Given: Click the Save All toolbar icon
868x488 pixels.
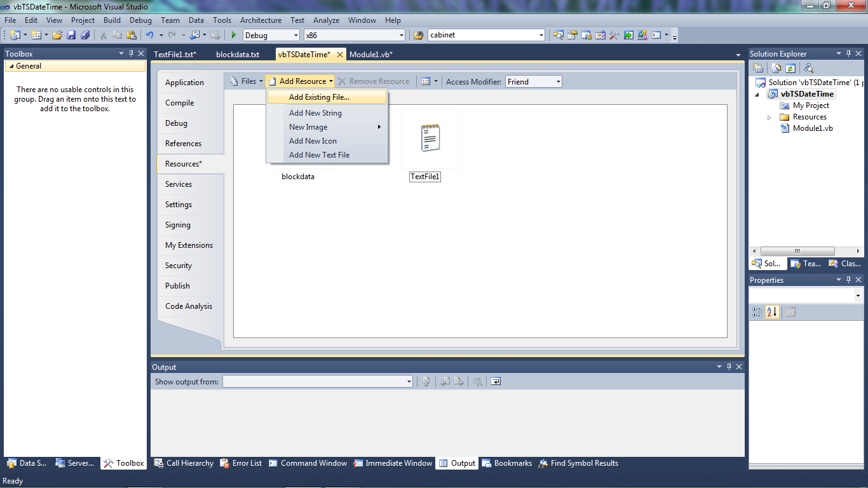Looking at the screenshot, I should [85, 36].
